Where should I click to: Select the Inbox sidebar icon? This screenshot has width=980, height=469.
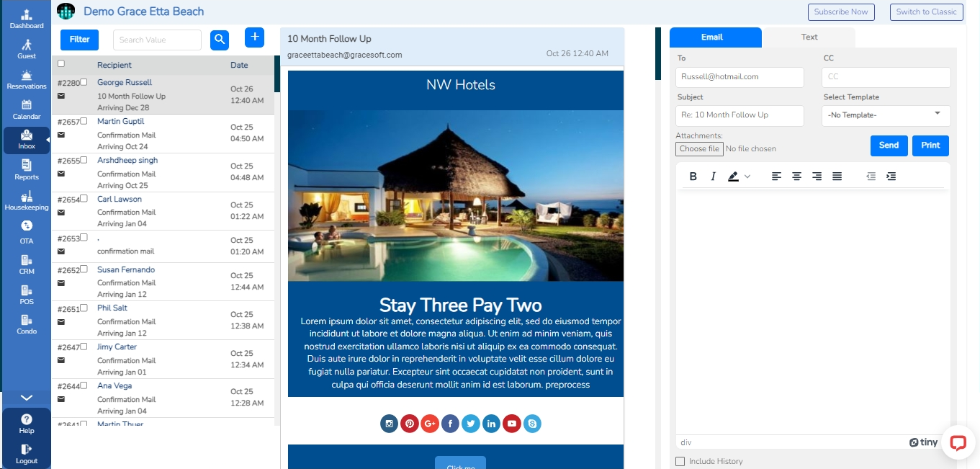pos(27,140)
